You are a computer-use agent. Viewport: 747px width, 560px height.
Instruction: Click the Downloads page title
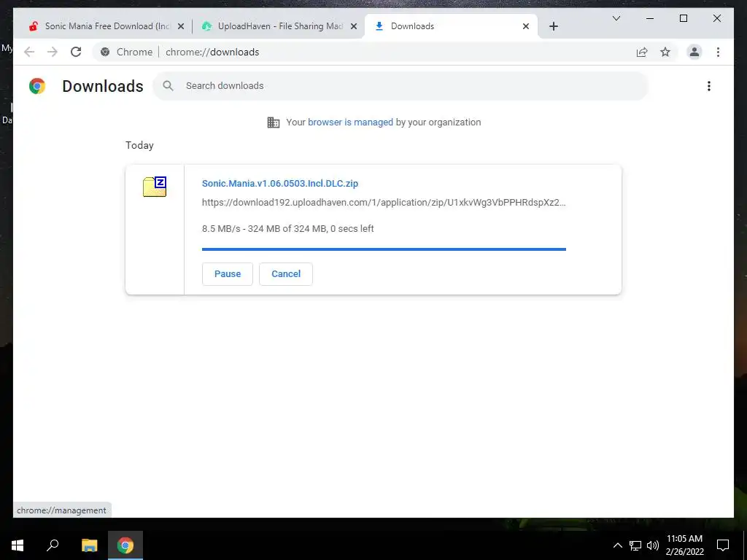tap(102, 86)
